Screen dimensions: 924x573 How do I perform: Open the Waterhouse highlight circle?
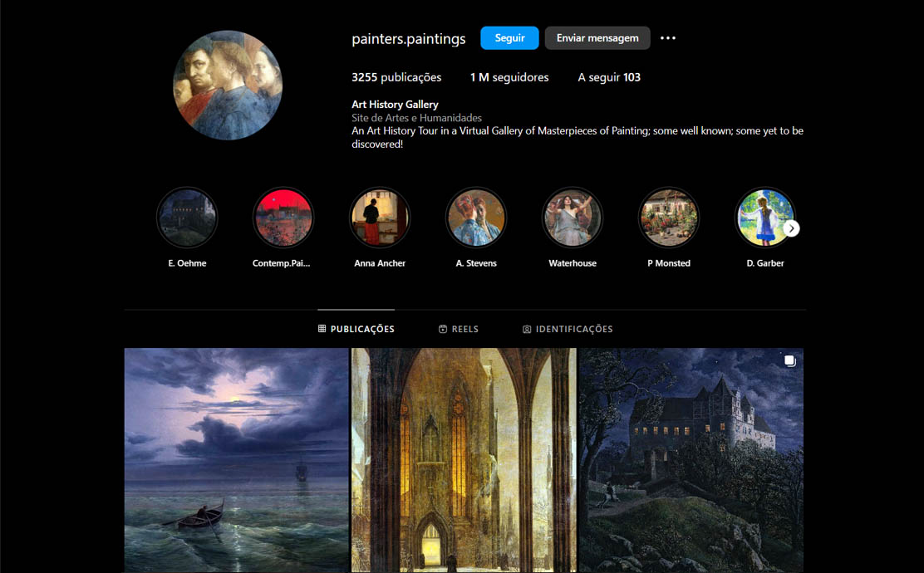tap(573, 218)
